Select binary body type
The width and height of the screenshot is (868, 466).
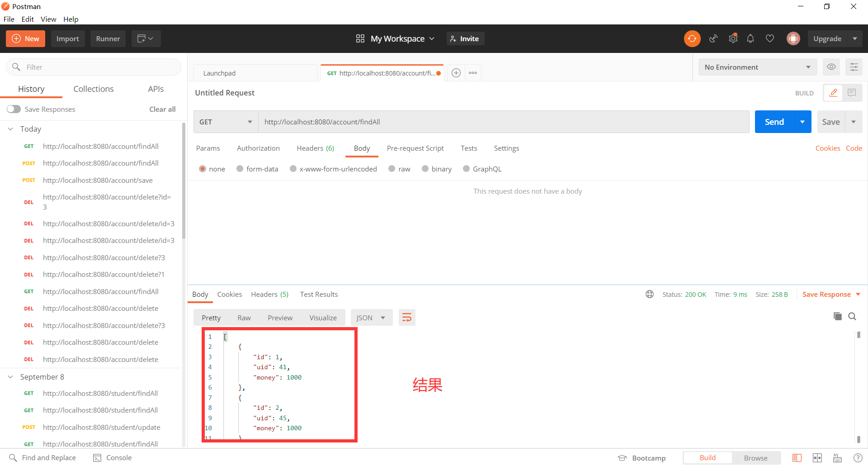pos(425,169)
